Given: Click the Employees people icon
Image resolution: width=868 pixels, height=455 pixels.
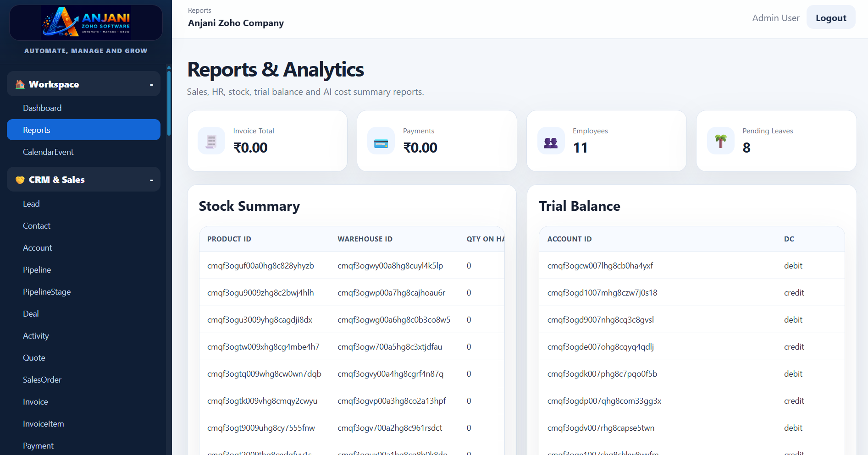Looking at the screenshot, I should (551, 141).
